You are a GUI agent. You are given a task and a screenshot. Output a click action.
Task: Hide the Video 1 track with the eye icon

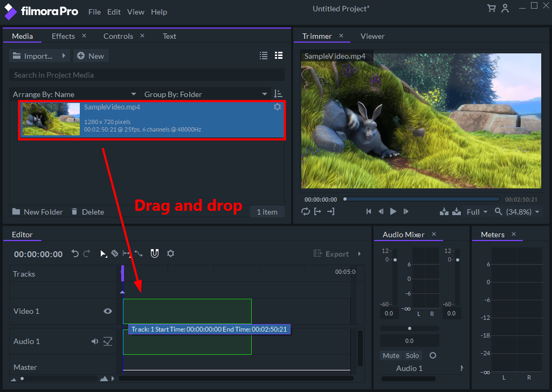[108, 311]
